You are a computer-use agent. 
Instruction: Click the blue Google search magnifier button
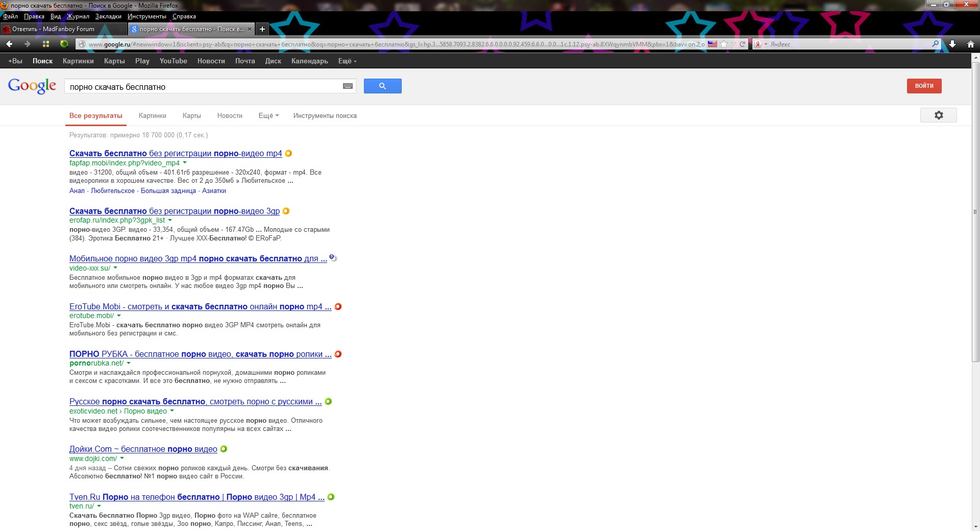[382, 86]
